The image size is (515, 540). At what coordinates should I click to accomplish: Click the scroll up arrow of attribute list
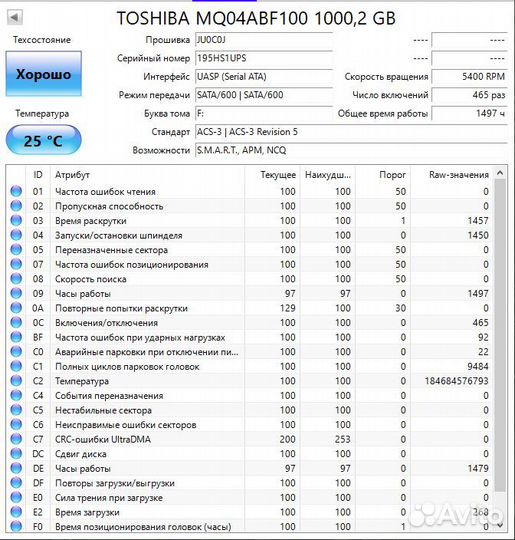pyautogui.click(x=500, y=173)
